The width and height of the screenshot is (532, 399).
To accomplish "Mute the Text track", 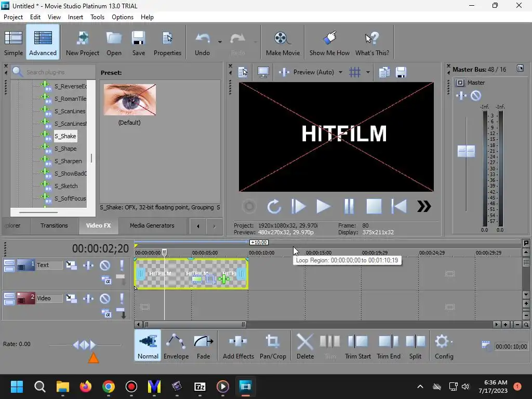I will (105, 265).
